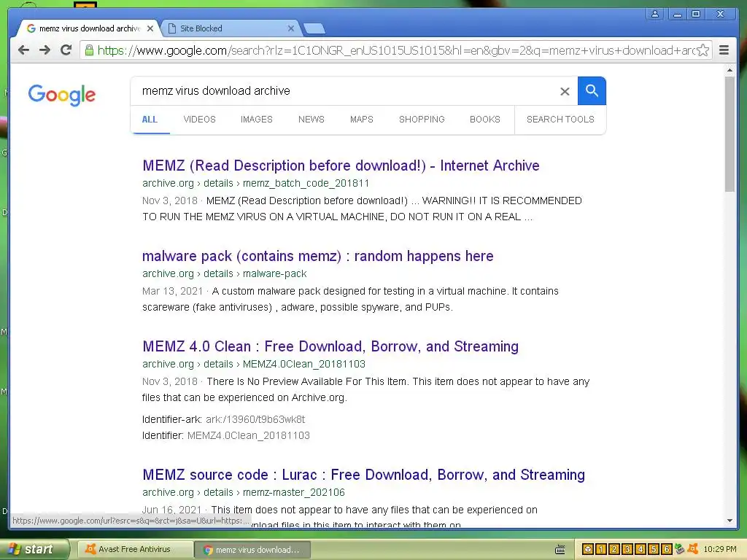
Task: Click the address bar URL
Action: pyautogui.click(x=395, y=50)
